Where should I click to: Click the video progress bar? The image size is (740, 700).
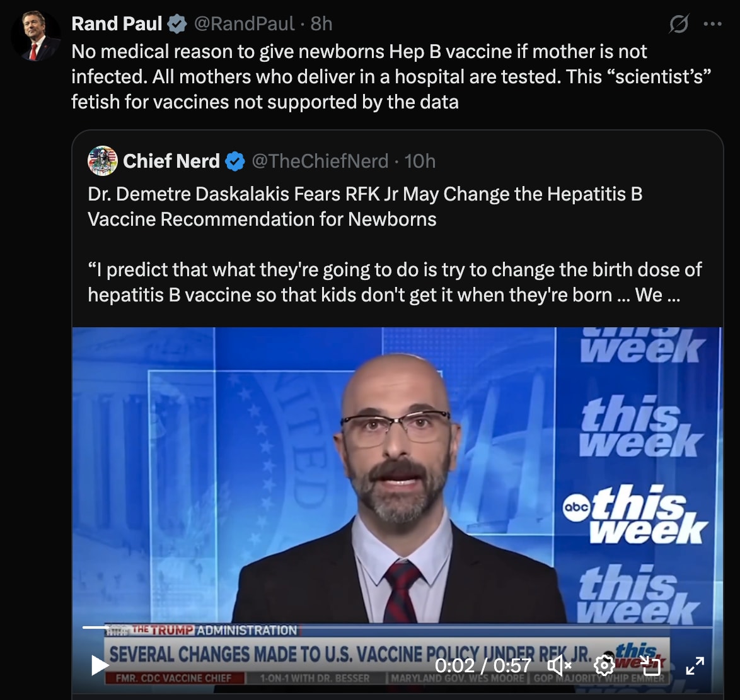click(x=397, y=627)
